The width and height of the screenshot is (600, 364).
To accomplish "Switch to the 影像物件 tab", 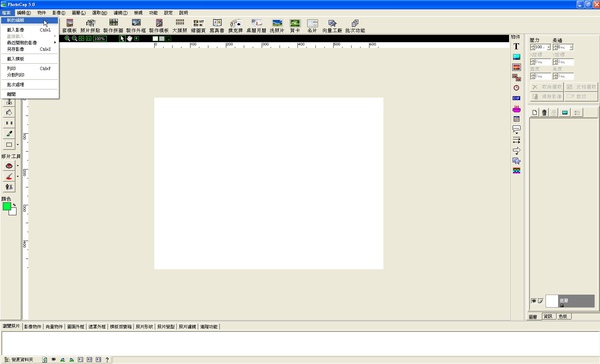I will [x=33, y=326].
